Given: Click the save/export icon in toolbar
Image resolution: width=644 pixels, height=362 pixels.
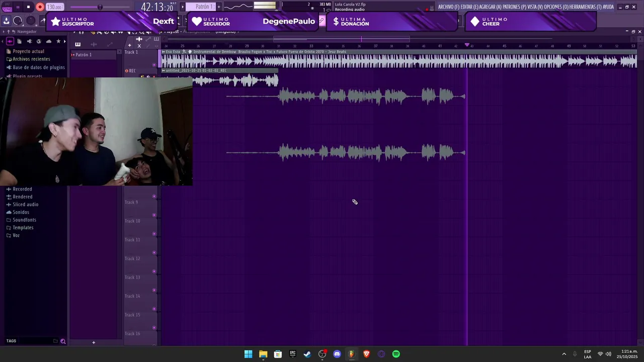Looking at the screenshot, I should tap(7, 21).
